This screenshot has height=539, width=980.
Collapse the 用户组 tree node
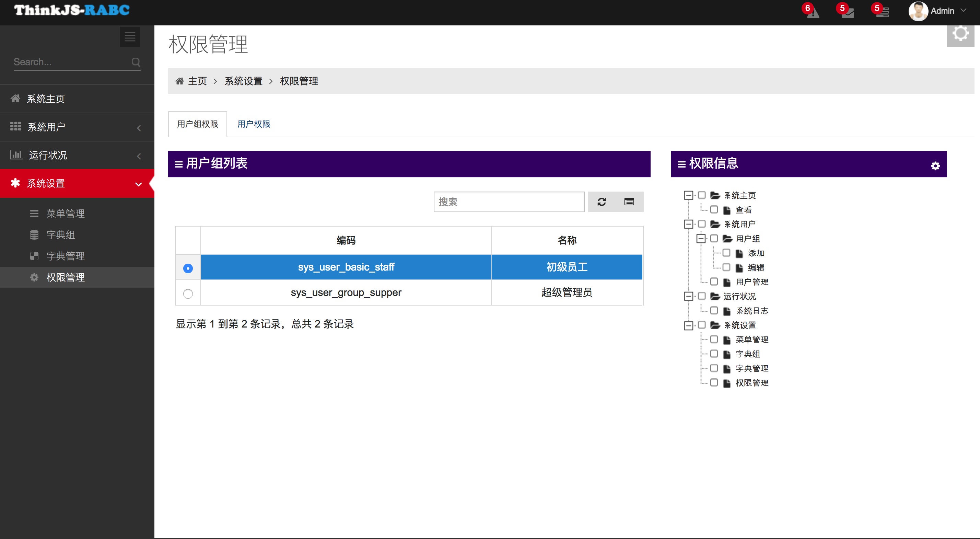pos(701,239)
